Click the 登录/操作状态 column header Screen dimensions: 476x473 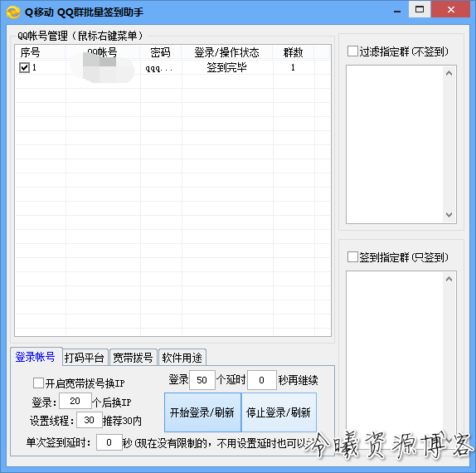point(227,52)
